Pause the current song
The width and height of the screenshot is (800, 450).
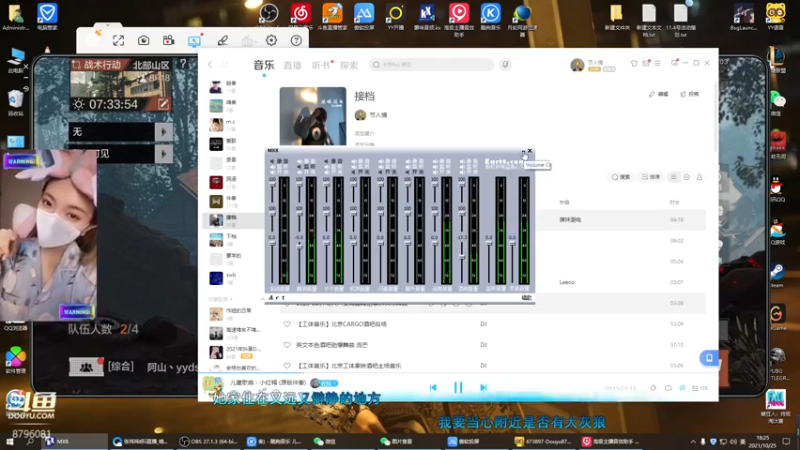(x=458, y=388)
